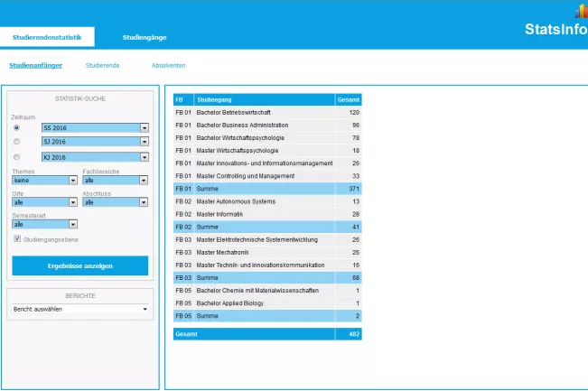Open the SS 2016 dropdown arrow

(145, 128)
